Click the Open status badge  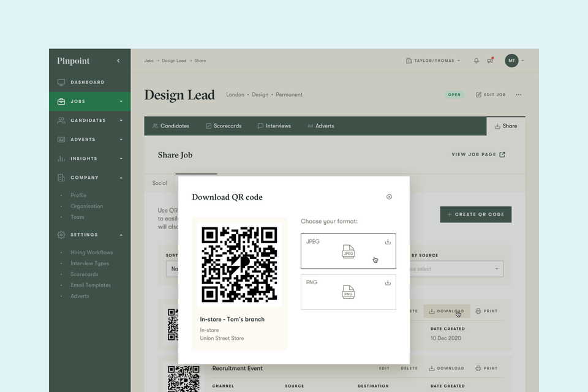(x=454, y=95)
